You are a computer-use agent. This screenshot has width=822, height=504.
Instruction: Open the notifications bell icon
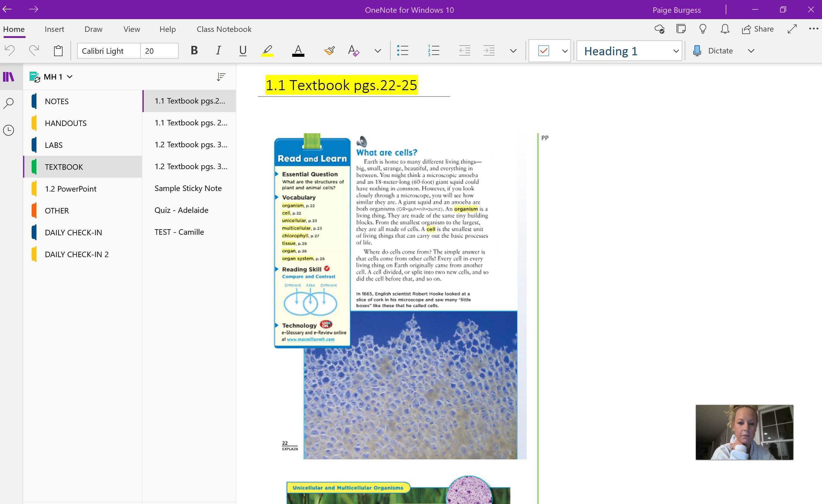click(724, 29)
